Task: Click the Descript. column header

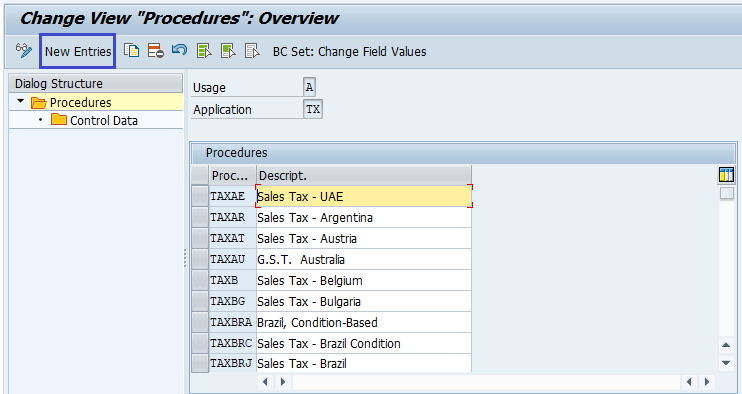Action: 363,175
